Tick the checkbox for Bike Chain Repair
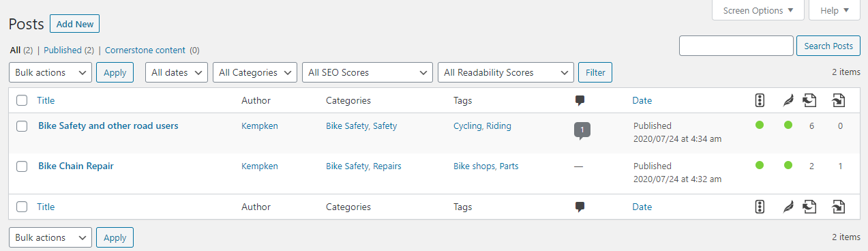This screenshot has width=868, height=251. pos(22,166)
